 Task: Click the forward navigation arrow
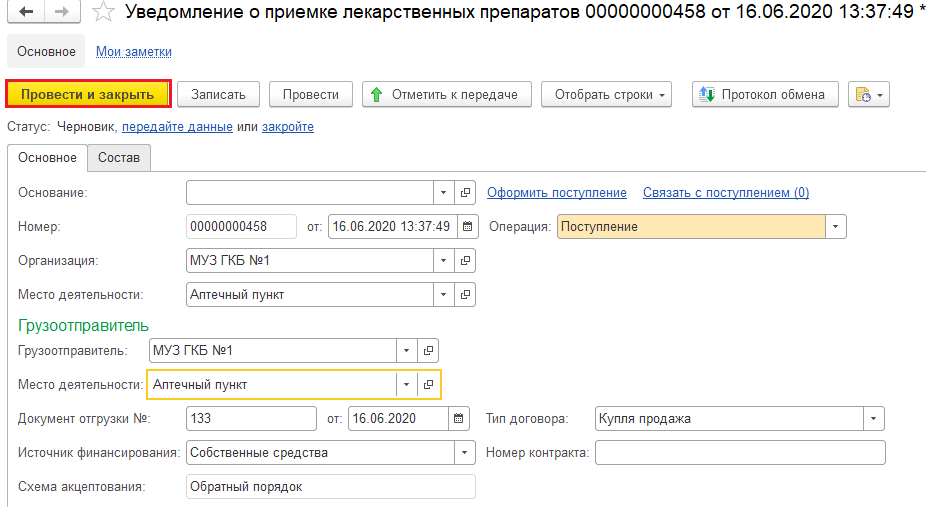(x=62, y=11)
